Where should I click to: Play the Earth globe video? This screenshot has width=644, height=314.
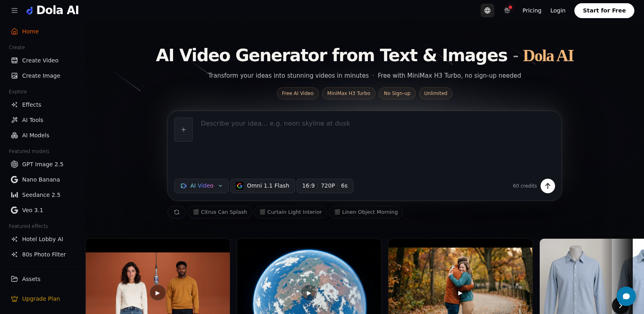309,293
